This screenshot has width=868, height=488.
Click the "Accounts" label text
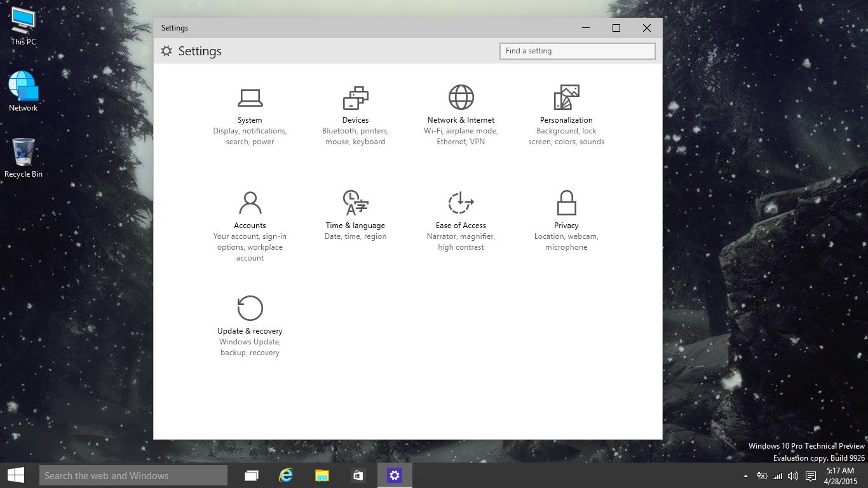tap(250, 226)
